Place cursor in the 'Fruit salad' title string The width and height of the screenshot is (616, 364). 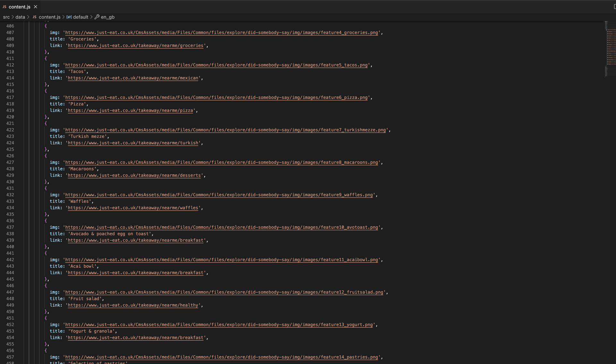point(85,299)
